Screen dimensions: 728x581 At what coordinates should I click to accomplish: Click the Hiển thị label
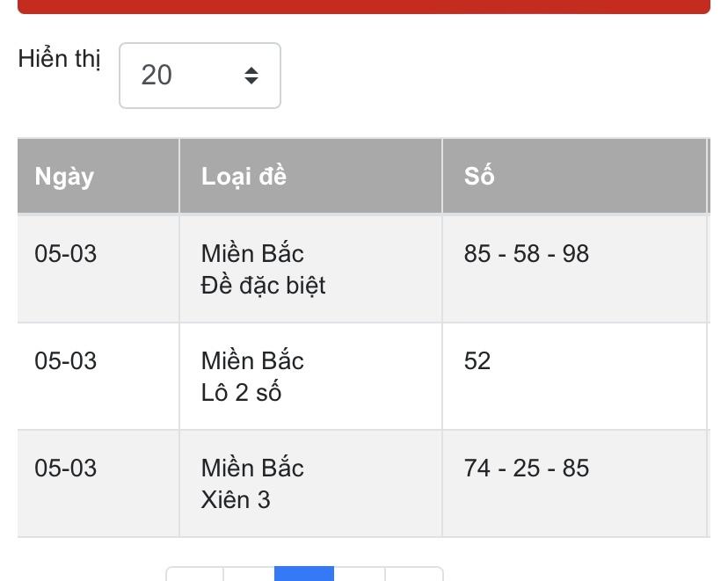[x=60, y=60]
